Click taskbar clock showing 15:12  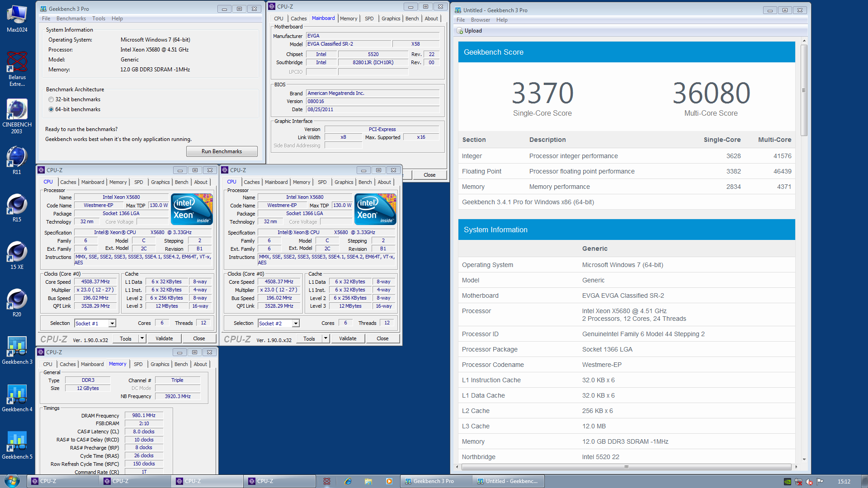coord(844,482)
